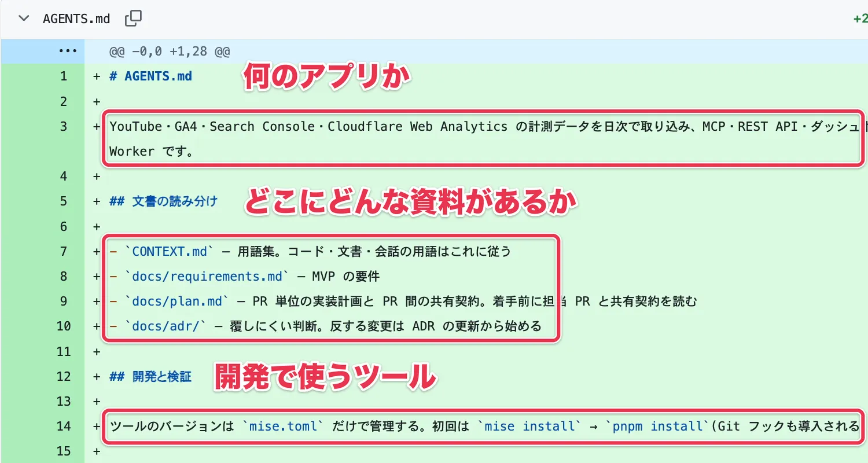Click line number 9
The height and width of the screenshot is (463, 868).
pyautogui.click(x=64, y=301)
